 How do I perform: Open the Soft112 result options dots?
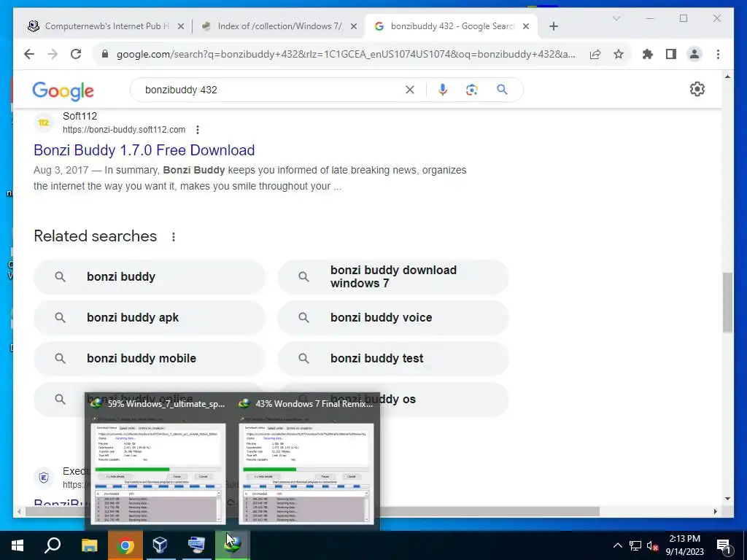(197, 130)
